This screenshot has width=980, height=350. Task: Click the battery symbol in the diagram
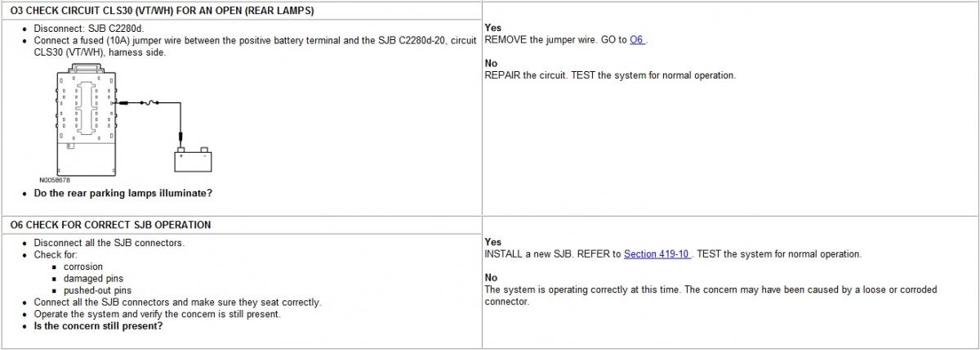(194, 159)
